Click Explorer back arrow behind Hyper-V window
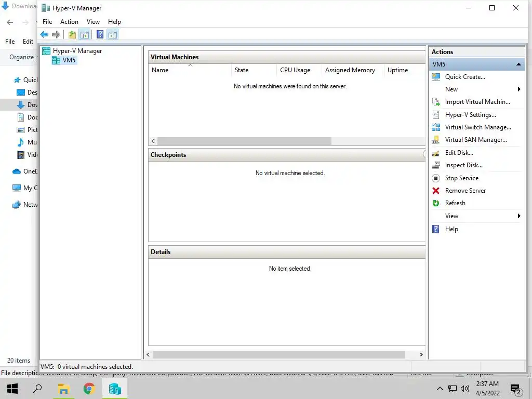Viewport: 532px width, 399px height. point(10,22)
